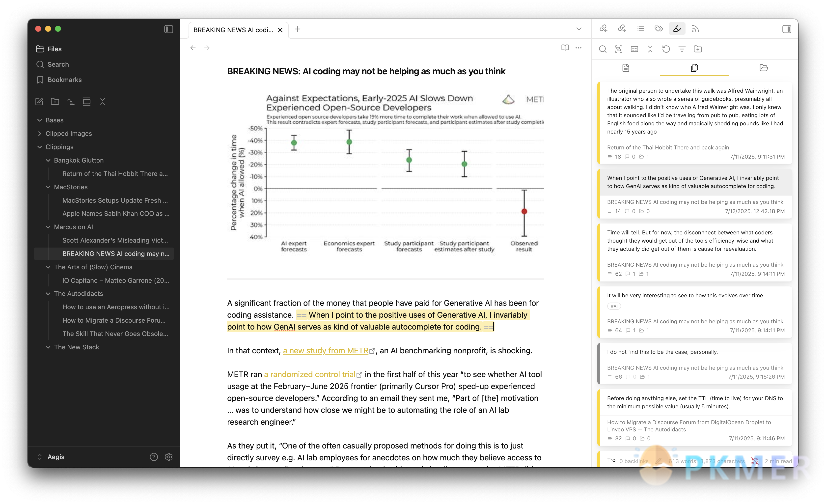This screenshot has width=826, height=504.
Task: Collapse The Arts of (Slow) Cinema folder
Action: (x=48, y=267)
